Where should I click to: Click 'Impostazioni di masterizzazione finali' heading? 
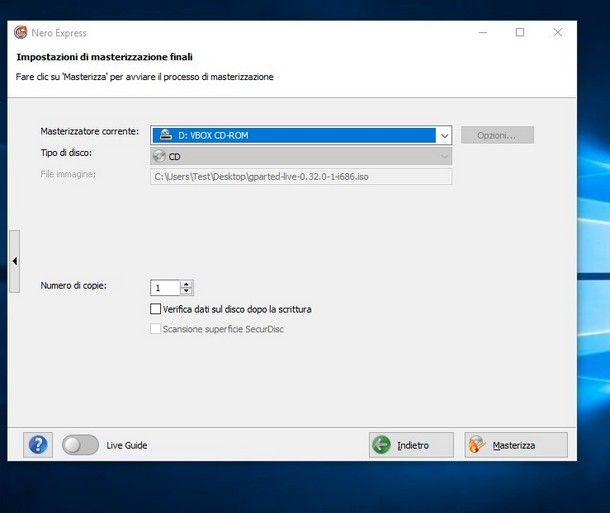[104, 57]
